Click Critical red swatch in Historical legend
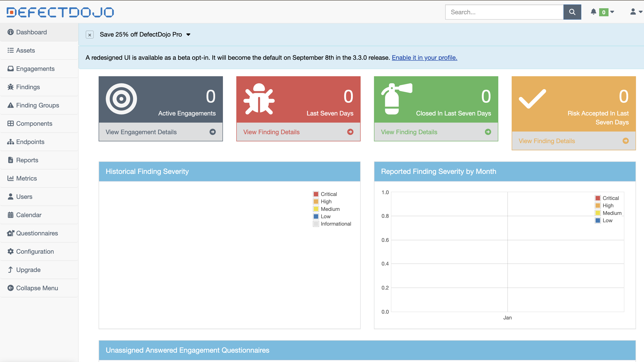This screenshot has height=362, width=644. [x=316, y=194]
